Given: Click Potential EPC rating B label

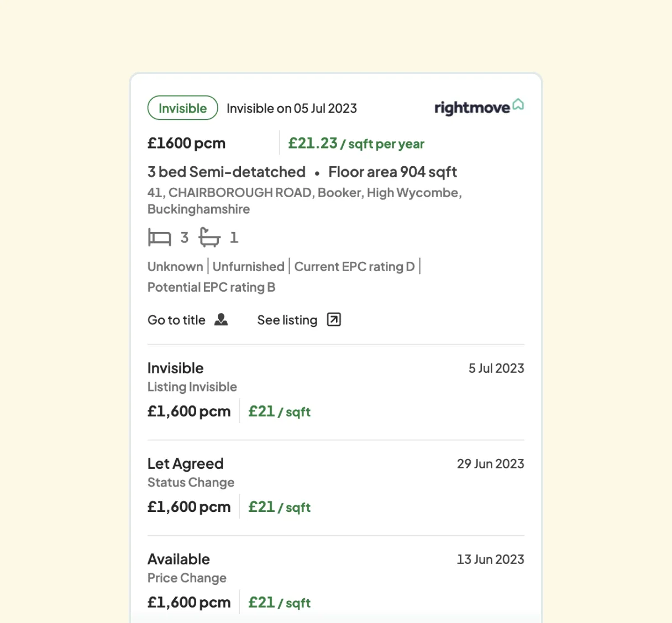Looking at the screenshot, I should (x=211, y=287).
